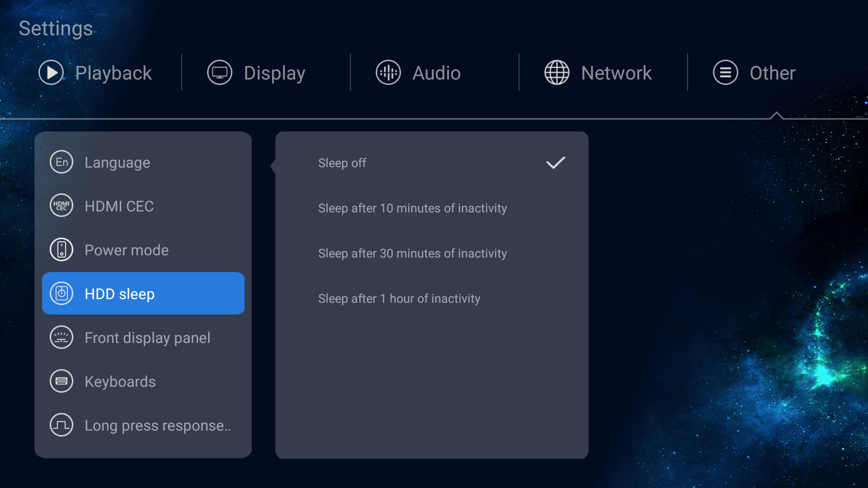Click the Power mode icon
868x488 pixels.
click(61, 249)
